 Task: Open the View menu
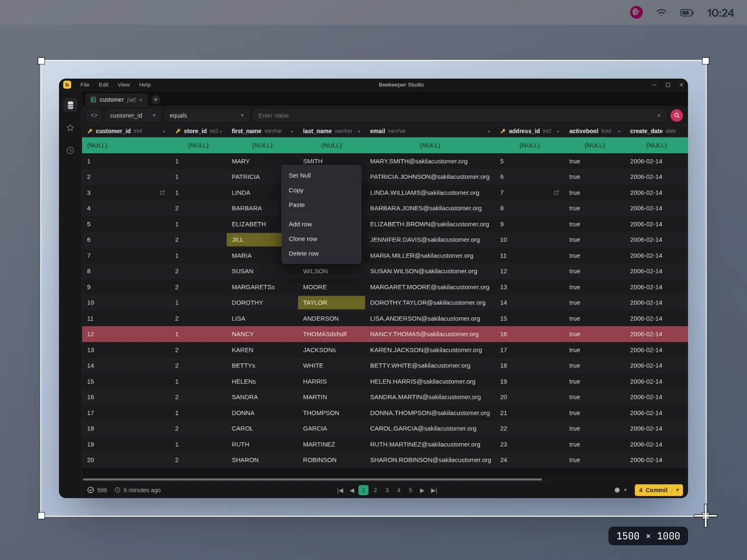coord(124,84)
